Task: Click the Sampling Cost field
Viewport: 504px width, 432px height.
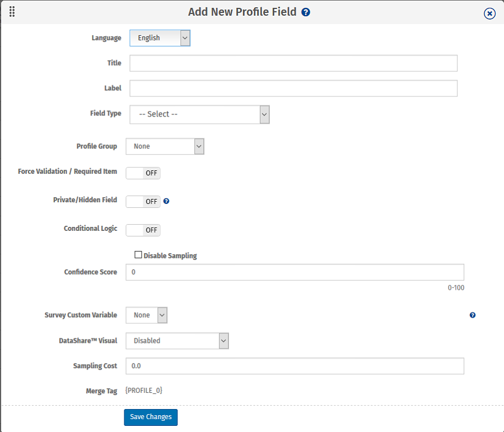Action: click(x=295, y=366)
